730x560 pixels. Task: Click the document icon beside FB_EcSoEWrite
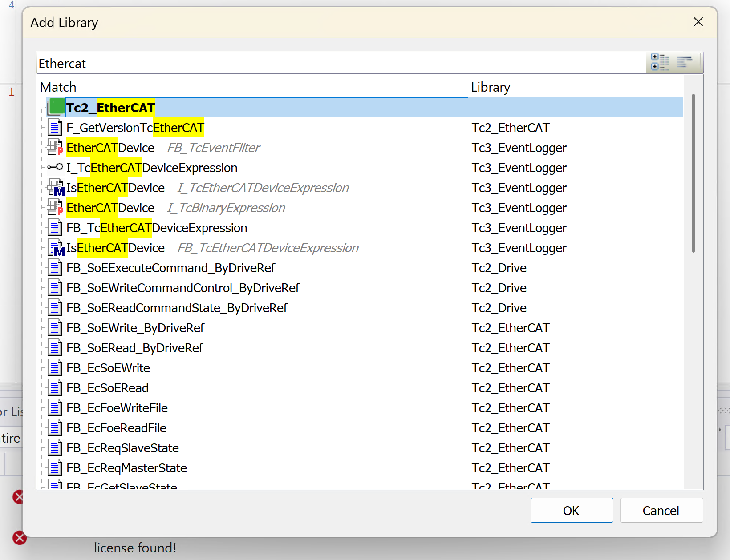click(55, 368)
